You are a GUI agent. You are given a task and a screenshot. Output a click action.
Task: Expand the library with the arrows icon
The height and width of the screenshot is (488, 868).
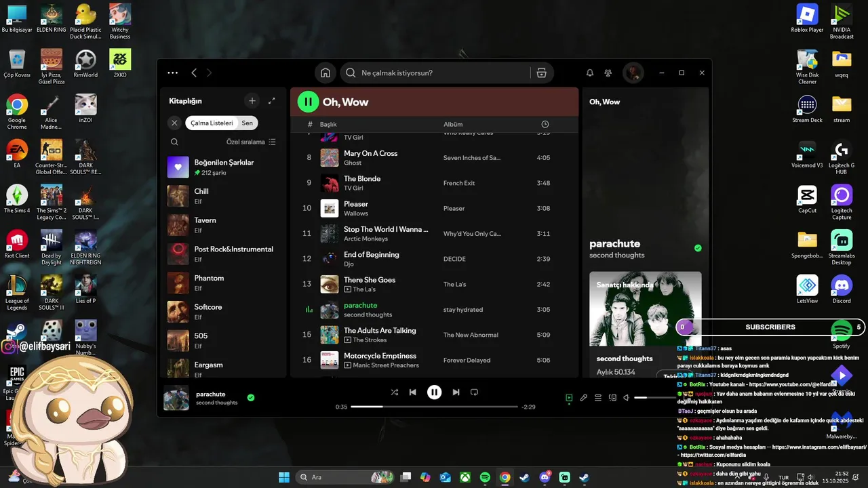pyautogui.click(x=272, y=101)
